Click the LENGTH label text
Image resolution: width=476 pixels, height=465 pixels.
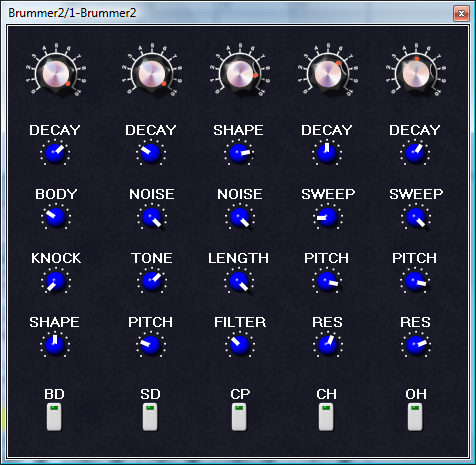(238, 258)
